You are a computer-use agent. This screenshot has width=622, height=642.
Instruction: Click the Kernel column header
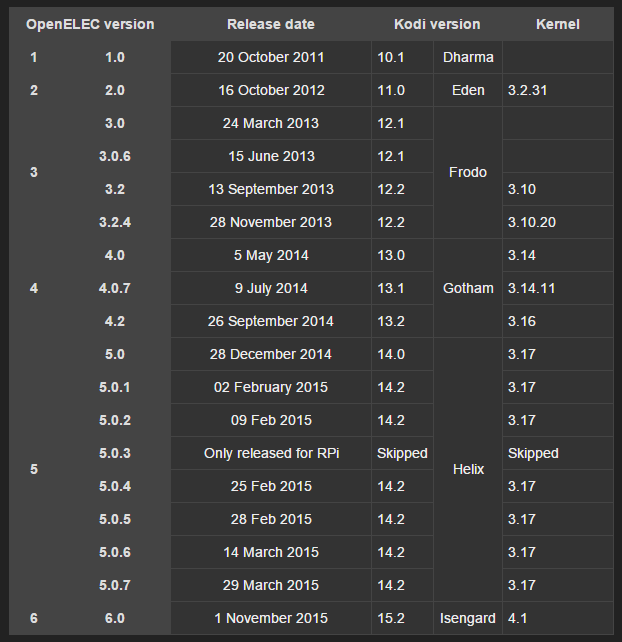(557, 24)
